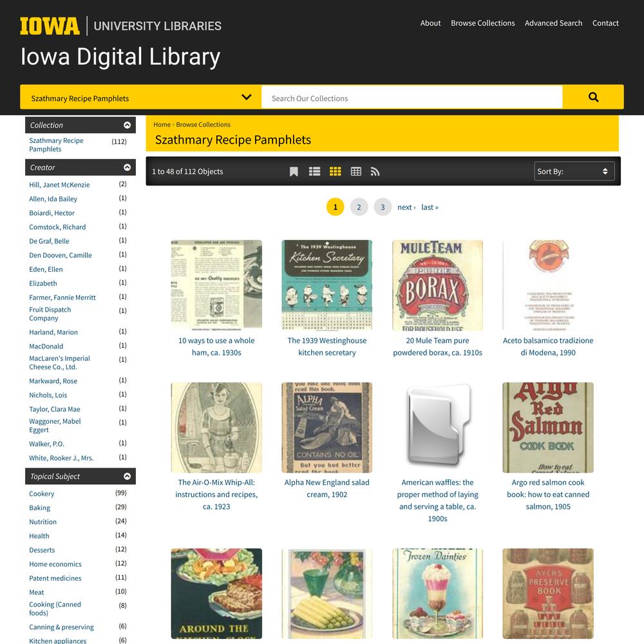Filter by creator Hill, Janet McKenzie
The width and height of the screenshot is (644, 644).
pos(59,185)
